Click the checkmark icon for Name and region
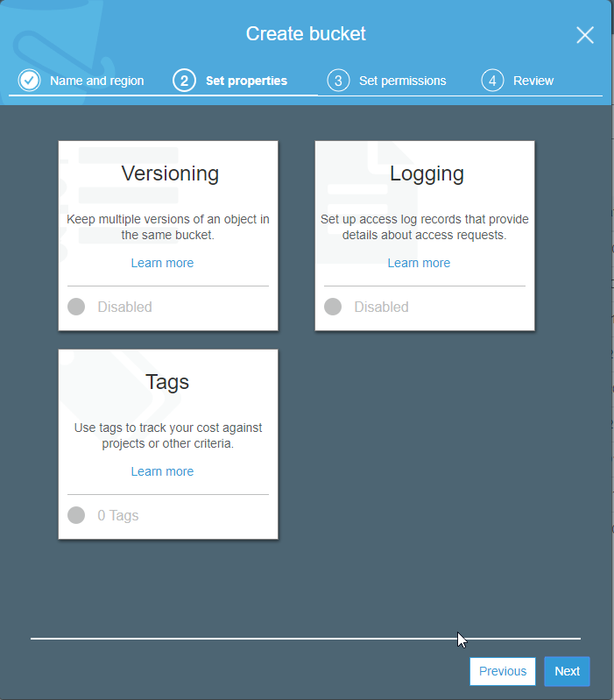This screenshot has width=614, height=700. click(x=30, y=81)
